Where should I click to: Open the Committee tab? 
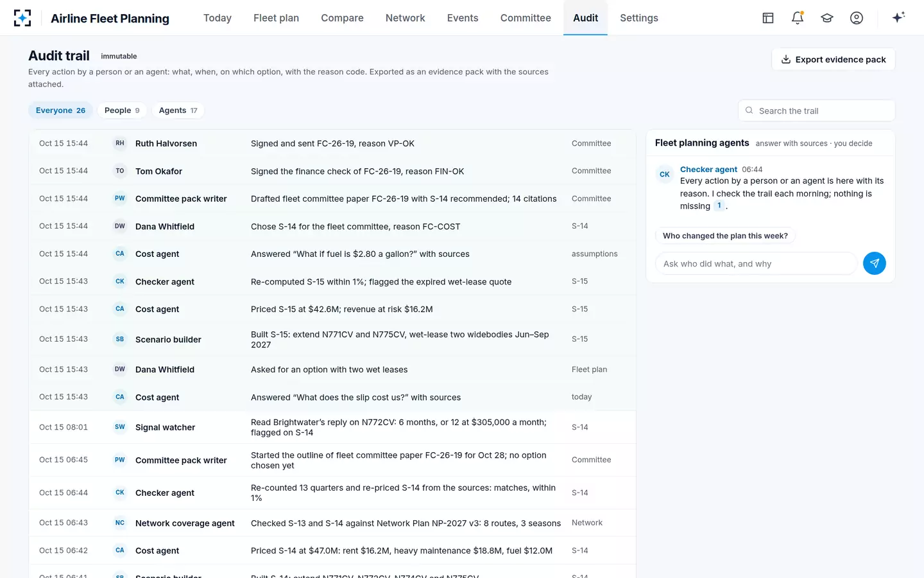(x=526, y=18)
